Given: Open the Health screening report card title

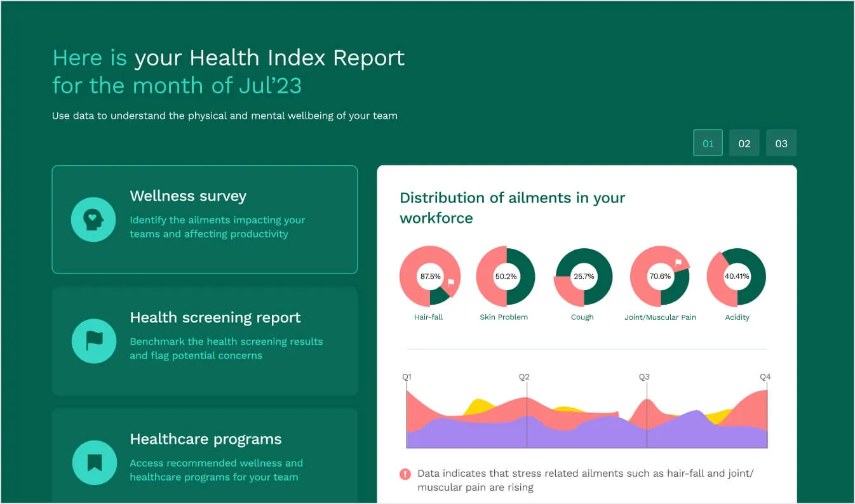Looking at the screenshot, I should click(215, 317).
